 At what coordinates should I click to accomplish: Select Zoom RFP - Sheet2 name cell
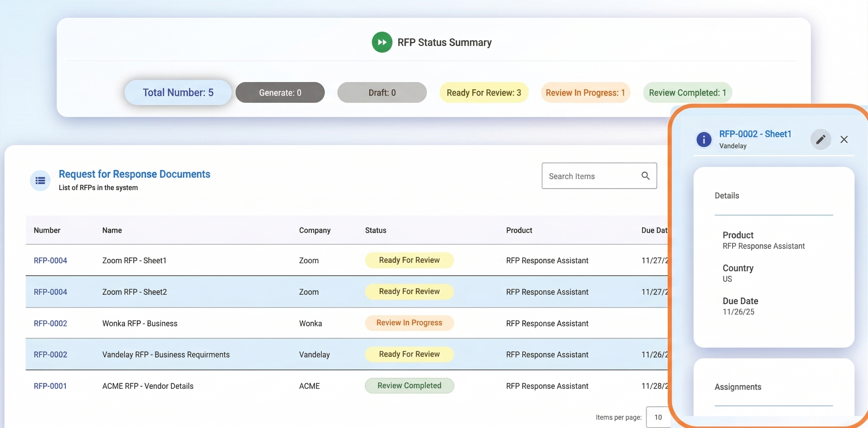click(135, 292)
